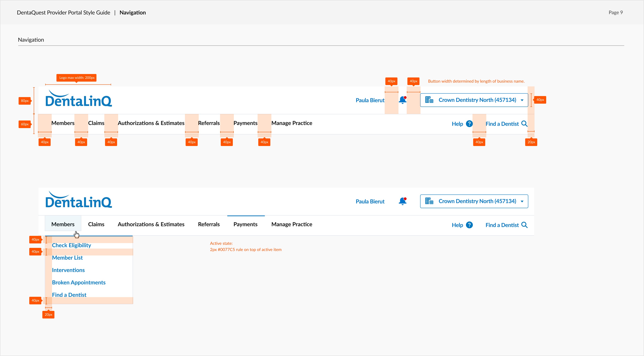This screenshot has height=356, width=644.
Task: Open the Members menu in the annotated nav bar
Action: pos(63,123)
